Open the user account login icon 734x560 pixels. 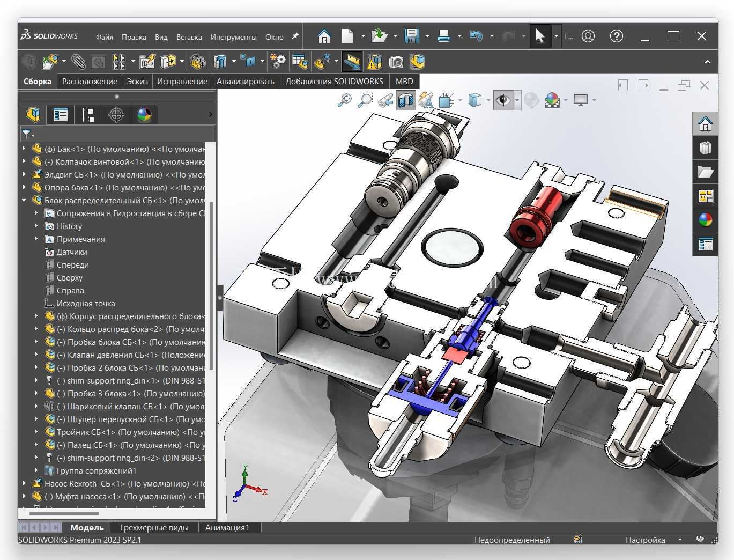[x=588, y=36]
